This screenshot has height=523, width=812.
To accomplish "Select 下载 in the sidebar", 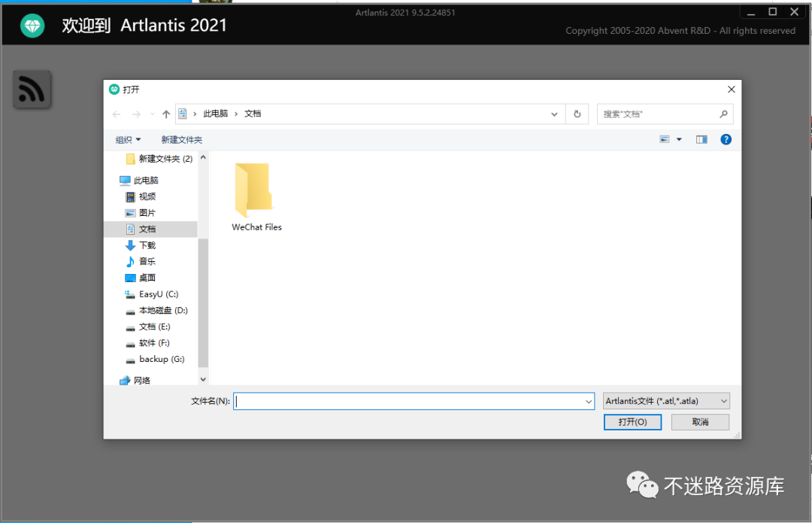I will [x=141, y=245].
